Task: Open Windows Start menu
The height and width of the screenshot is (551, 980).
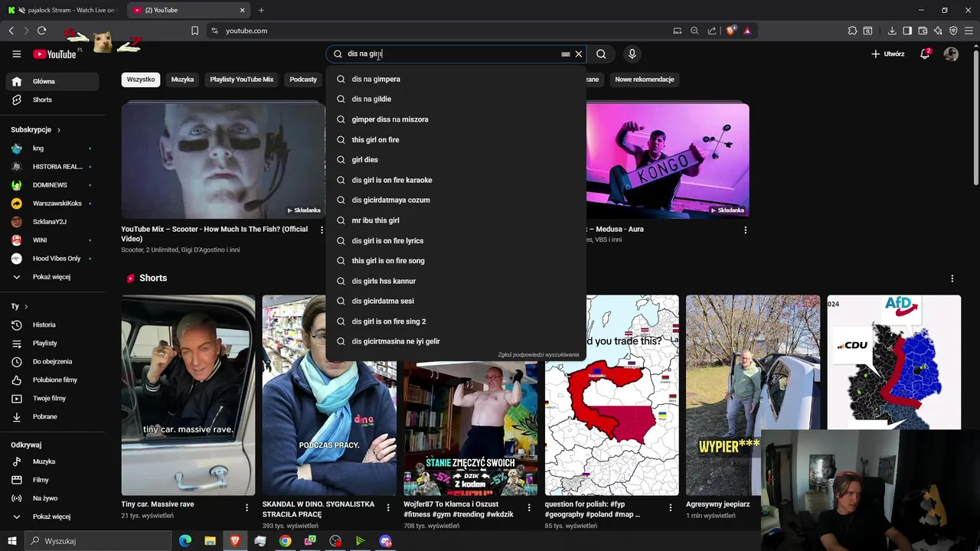Action: click(x=13, y=541)
